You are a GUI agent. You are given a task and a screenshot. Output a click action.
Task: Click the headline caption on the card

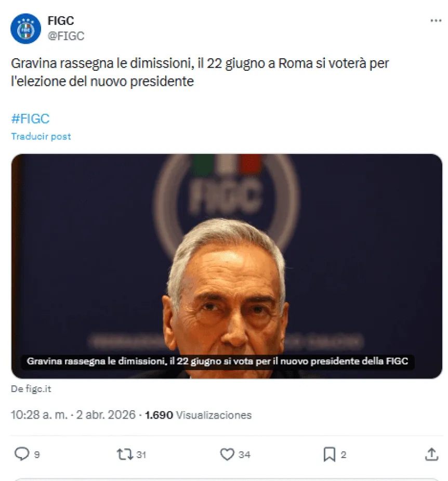click(x=218, y=361)
